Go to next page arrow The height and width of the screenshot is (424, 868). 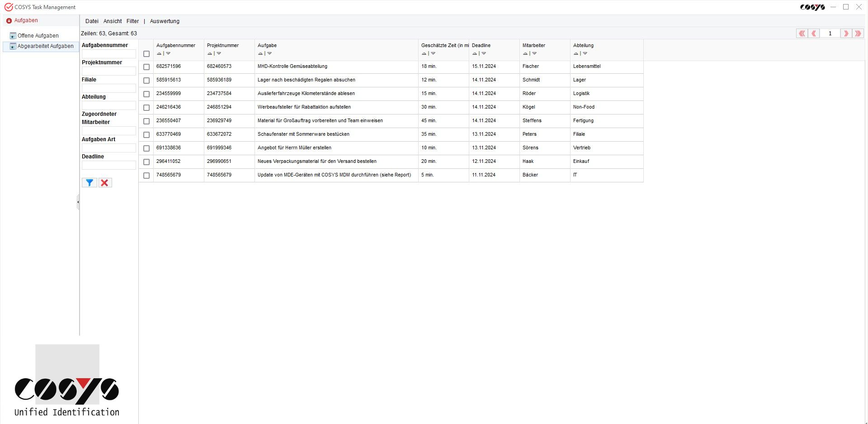846,33
